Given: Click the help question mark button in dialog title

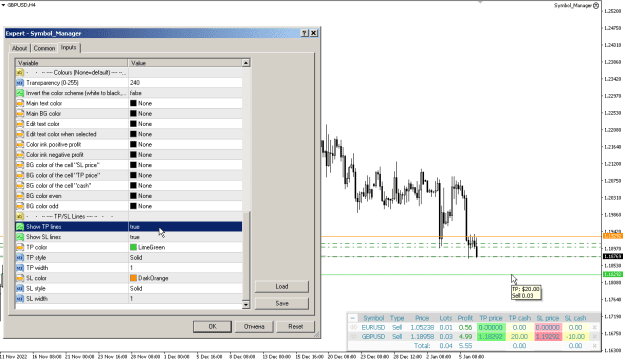Looking at the screenshot, I should [x=305, y=33].
